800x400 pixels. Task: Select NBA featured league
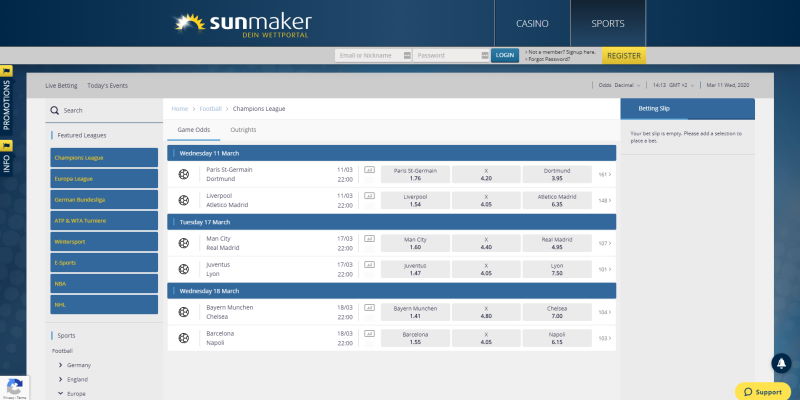point(104,283)
